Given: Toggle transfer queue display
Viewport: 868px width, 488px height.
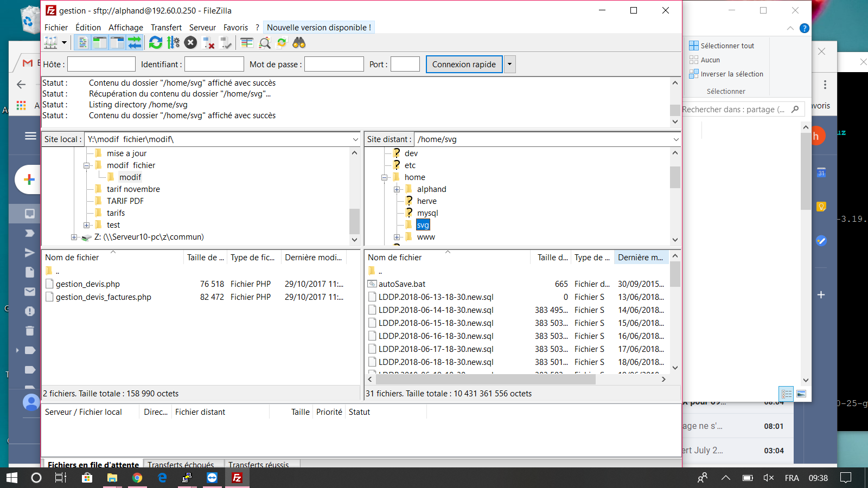Looking at the screenshot, I should coord(135,42).
